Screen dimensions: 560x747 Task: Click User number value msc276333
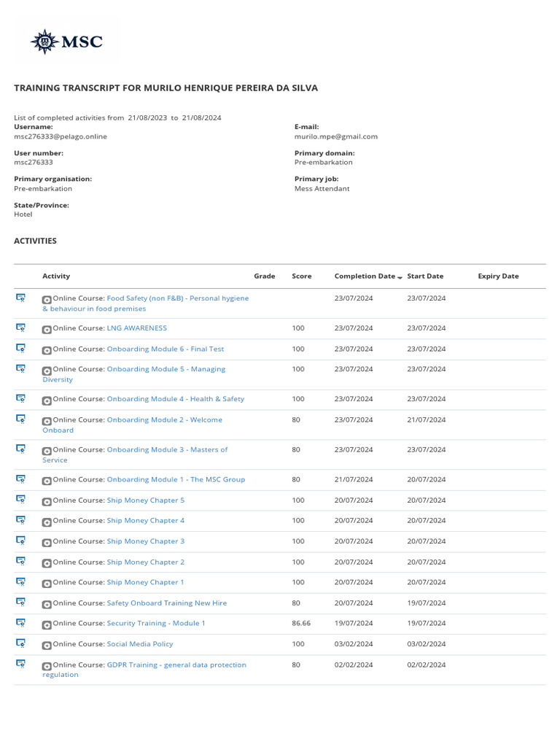point(34,163)
